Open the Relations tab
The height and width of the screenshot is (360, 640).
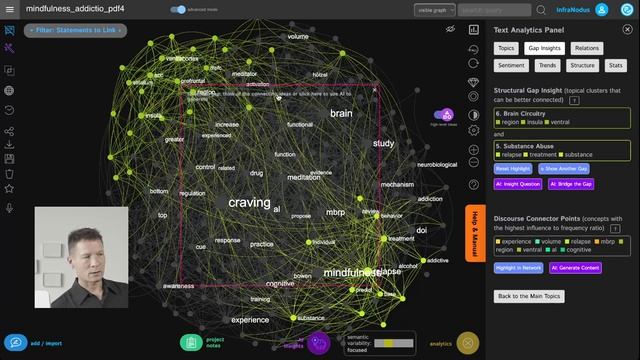pyautogui.click(x=587, y=48)
